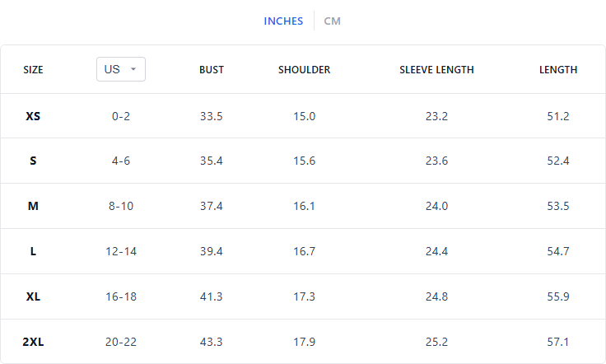Select the XS size row label
606x364 pixels.
click(x=33, y=116)
